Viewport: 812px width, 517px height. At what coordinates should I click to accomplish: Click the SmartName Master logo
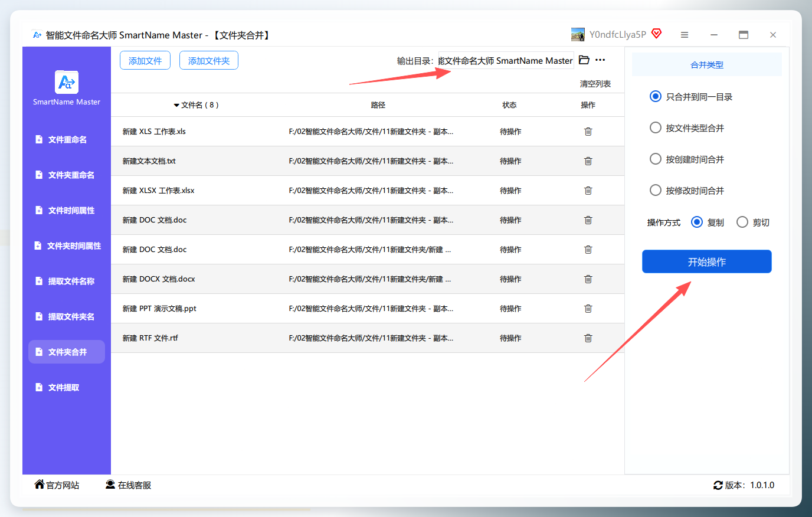[x=67, y=82]
